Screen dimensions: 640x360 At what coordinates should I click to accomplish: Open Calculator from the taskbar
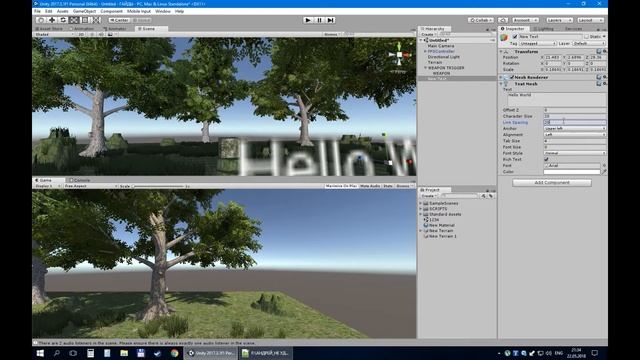point(91,353)
